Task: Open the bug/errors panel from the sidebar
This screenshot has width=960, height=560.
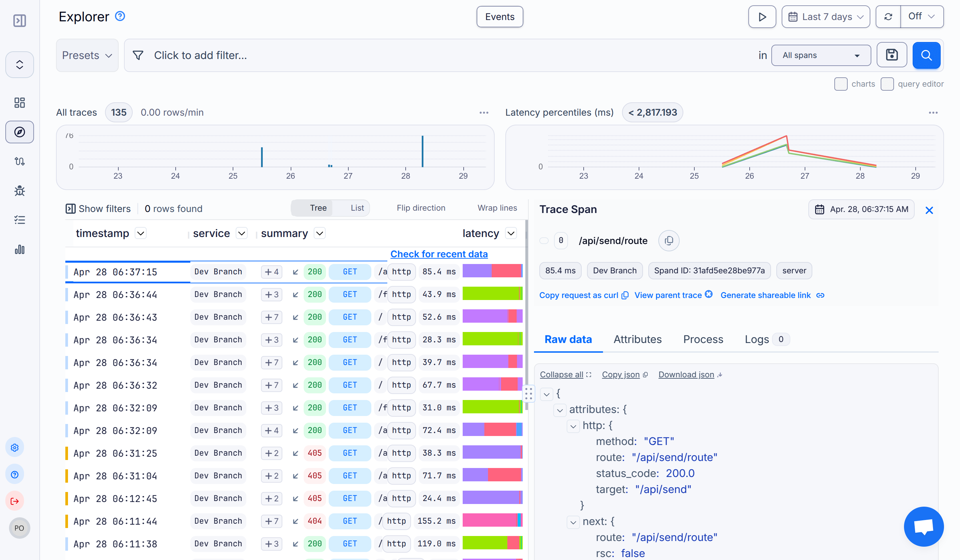Action: coord(19,191)
